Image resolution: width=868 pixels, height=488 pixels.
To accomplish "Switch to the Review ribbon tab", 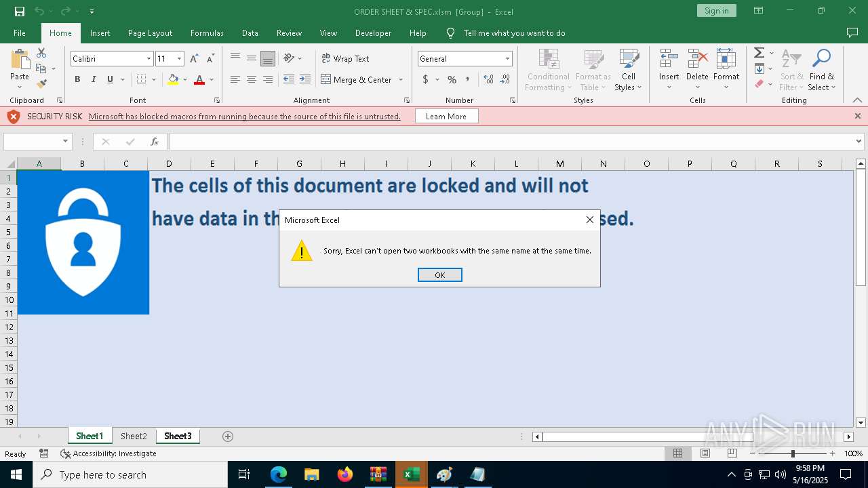I will coord(289,33).
